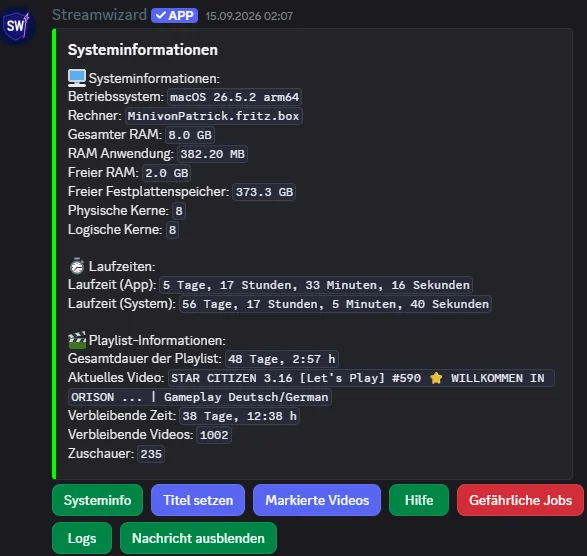
Task: Click the verified APP badge
Action: [x=174, y=16]
